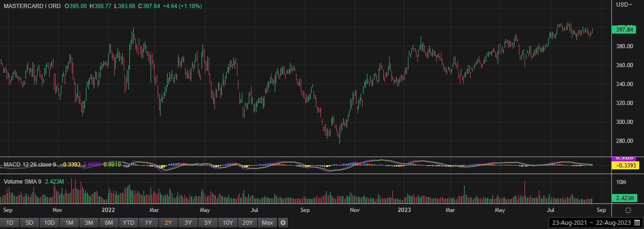Click the Volume SMA 9 indicator label
This screenshot has height=229, width=644.
tap(23, 181)
